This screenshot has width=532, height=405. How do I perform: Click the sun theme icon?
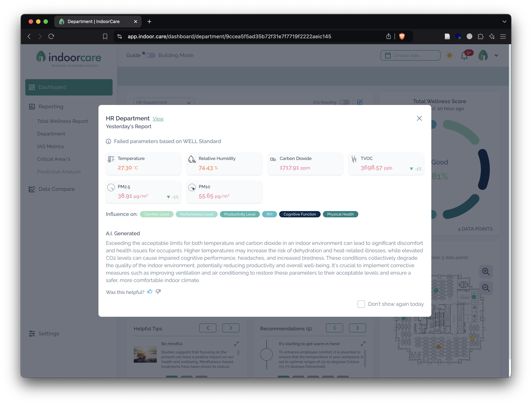point(449,55)
